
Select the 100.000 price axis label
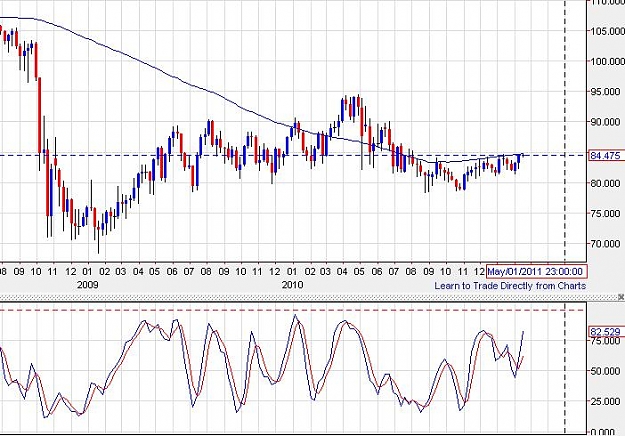pyautogui.click(x=607, y=61)
